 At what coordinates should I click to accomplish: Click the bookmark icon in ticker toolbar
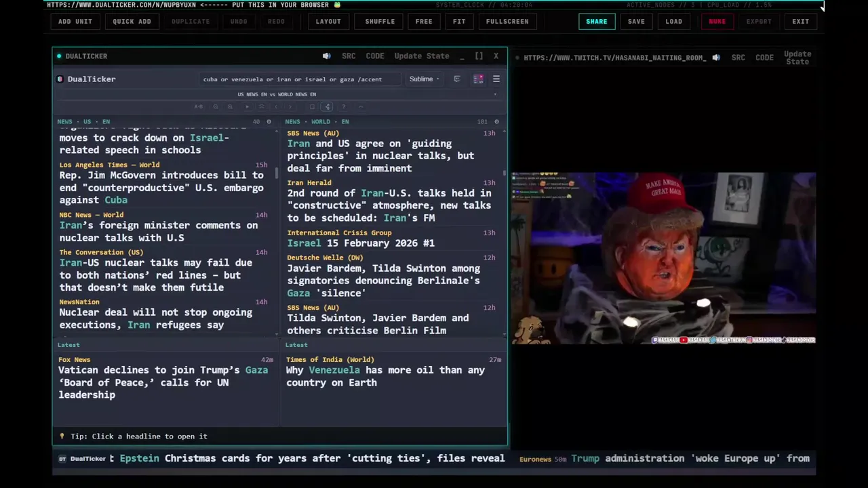pyautogui.click(x=312, y=106)
